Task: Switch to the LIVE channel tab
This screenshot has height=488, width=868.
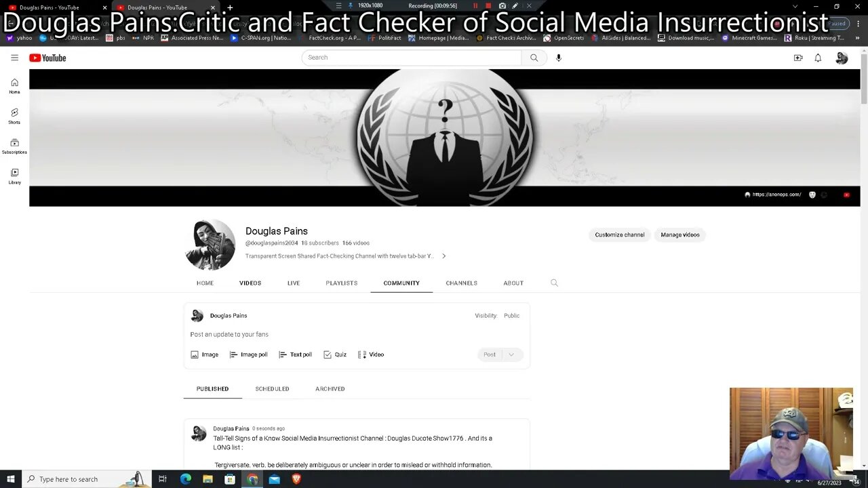Action: pos(294,283)
